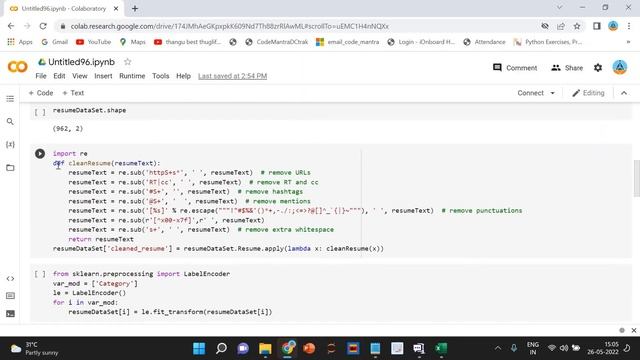Open Excel from the taskbar

point(441,349)
